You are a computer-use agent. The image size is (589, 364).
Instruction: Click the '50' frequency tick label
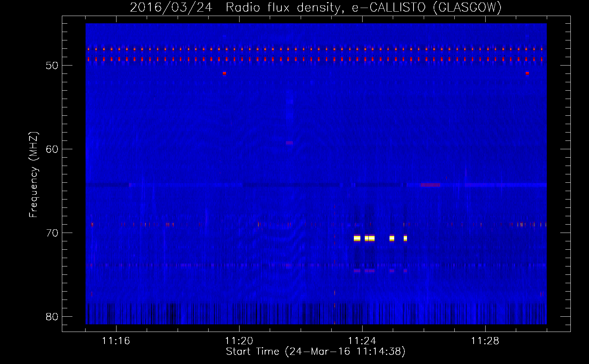point(52,66)
